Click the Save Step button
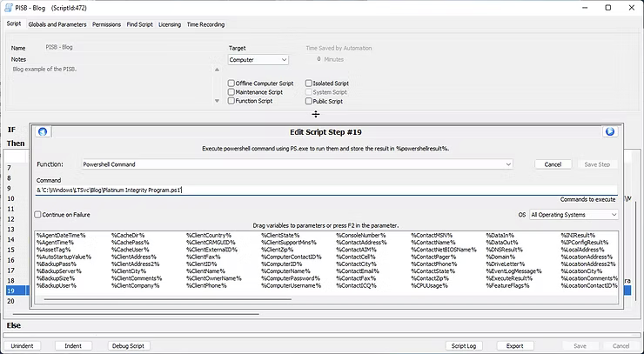This screenshot has width=644, height=354. point(597,164)
